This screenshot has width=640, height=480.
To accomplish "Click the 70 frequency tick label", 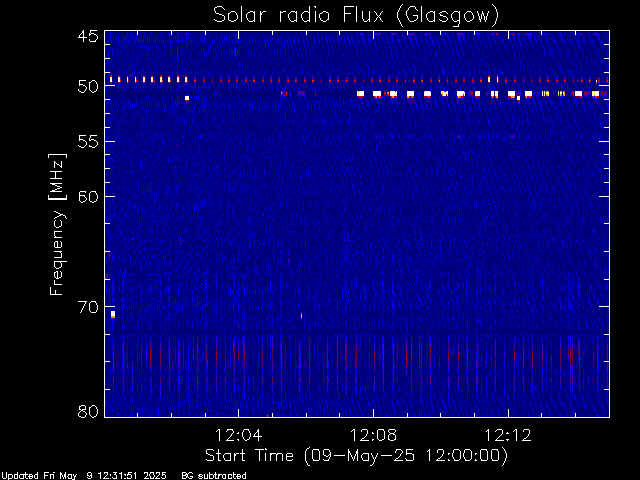I will 88,307.
